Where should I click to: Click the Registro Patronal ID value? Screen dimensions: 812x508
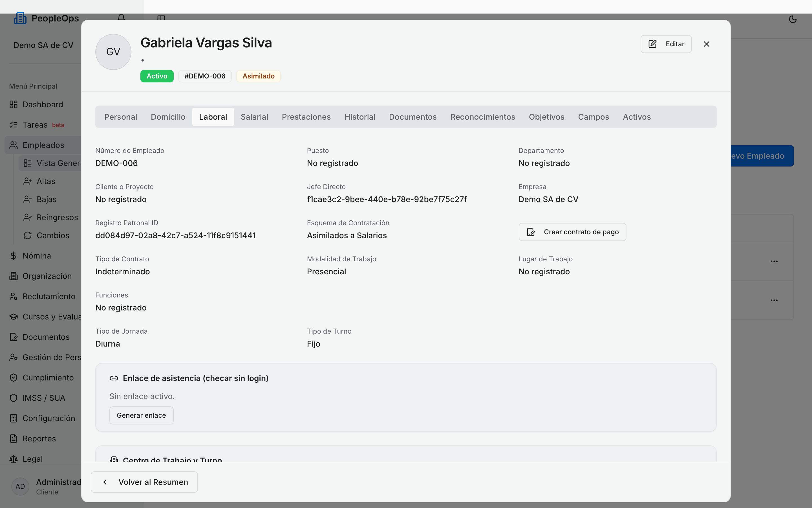[x=175, y=236]
